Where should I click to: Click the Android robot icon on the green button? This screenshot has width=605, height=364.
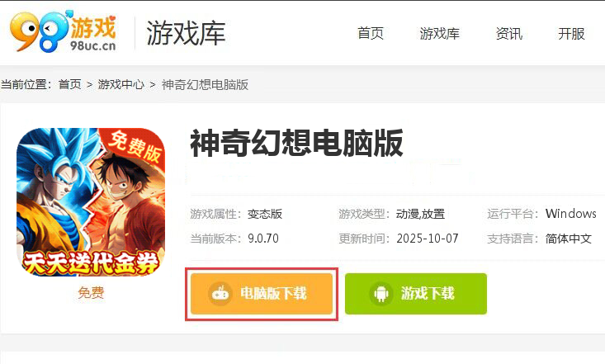pos(381,294)
